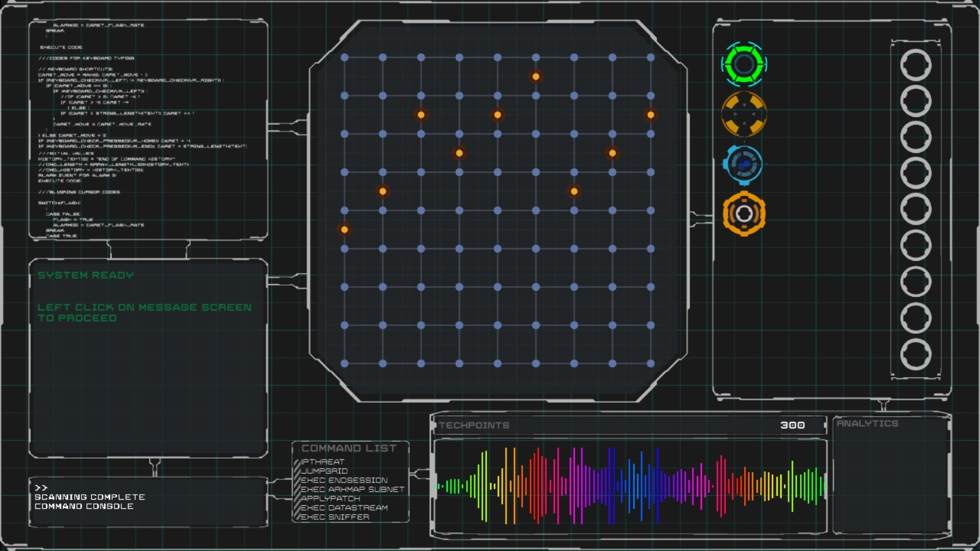Choose the JUMPGRID command
Screen dimensions: 980x551
pos(324,471)
